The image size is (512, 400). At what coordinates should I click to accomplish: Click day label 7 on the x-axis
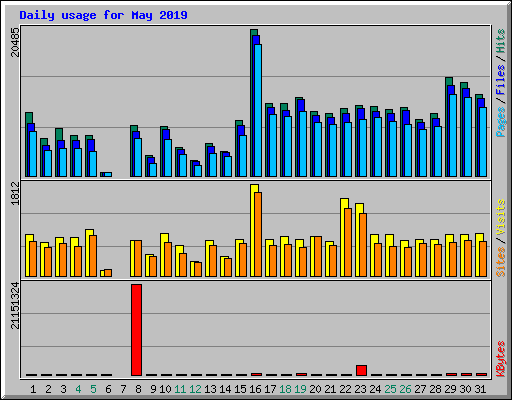tap(123, 389)
